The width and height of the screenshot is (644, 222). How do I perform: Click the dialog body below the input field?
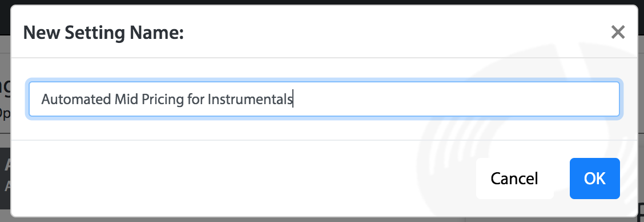pyautogui.click(x=324, y=130)
